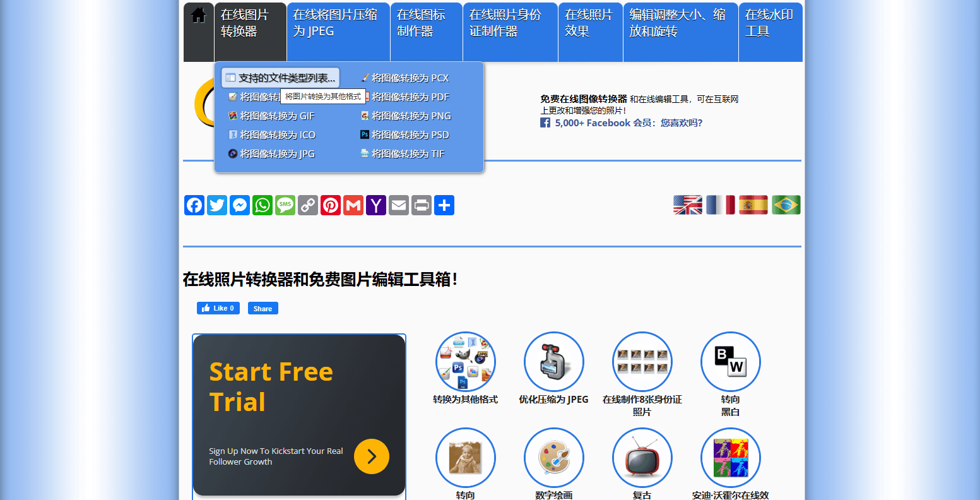Open the 优化压缩为 JPEG tool icon
This screenshot has width=980, height=500.
coord(553,361)
